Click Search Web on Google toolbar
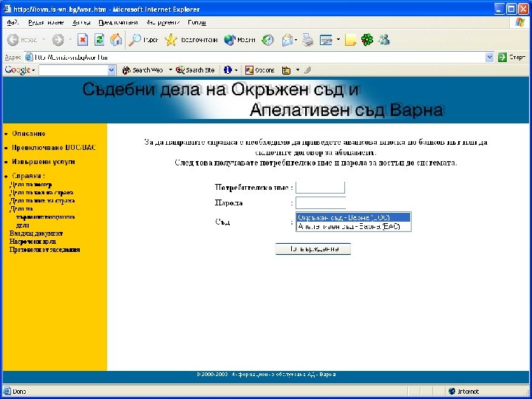This screenshot has height=399, width=532. coord(143,70)
